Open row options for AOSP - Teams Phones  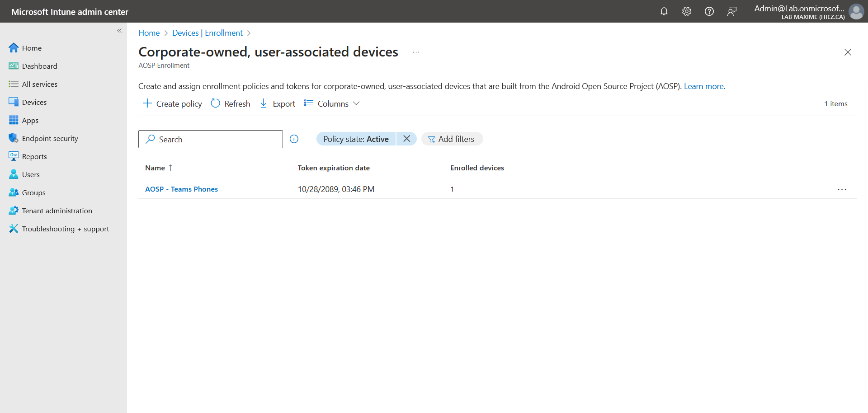point(841,189)
